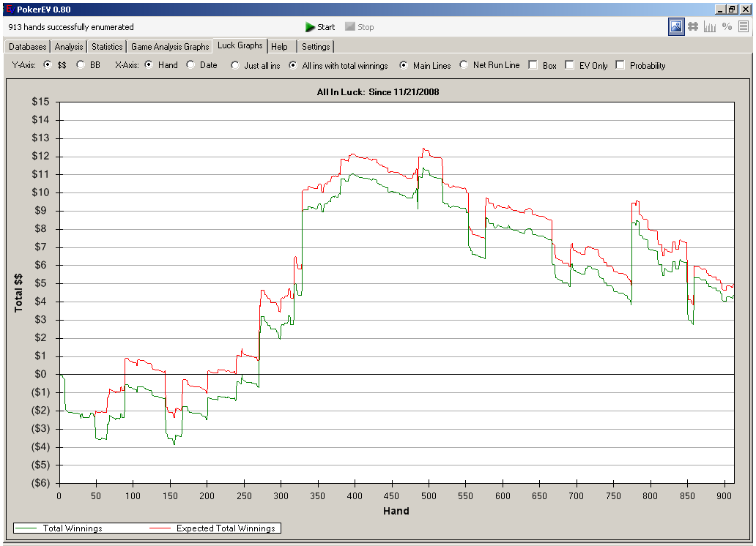Select the Just all ins option
The height and width of the screenshot is (546, 756).
[234, 65]
